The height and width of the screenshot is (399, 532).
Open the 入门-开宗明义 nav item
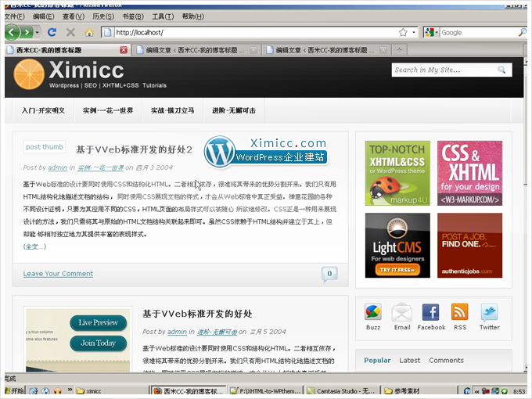44,110
